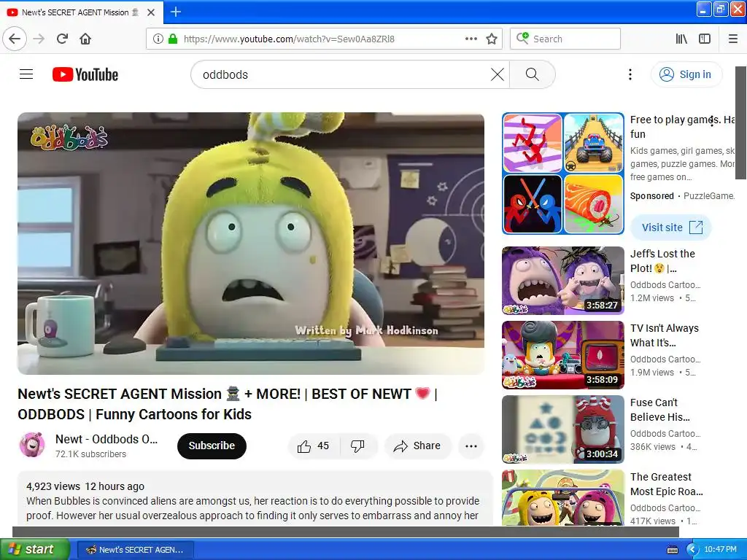Open the browser home page icon
This screenshot has width=747, height=560.
click(x=85, y=39)
